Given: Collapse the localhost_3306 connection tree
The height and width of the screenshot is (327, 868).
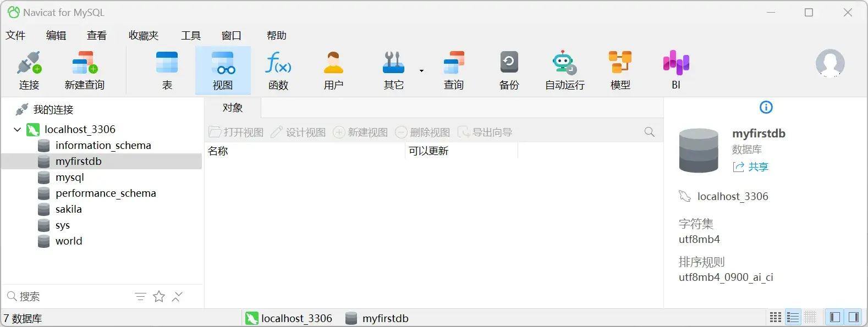Looking at the screenshot, I should 17,130.
